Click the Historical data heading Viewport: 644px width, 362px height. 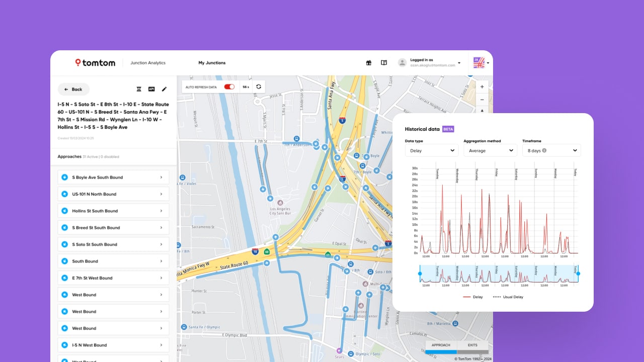click(x=422, y=129)
